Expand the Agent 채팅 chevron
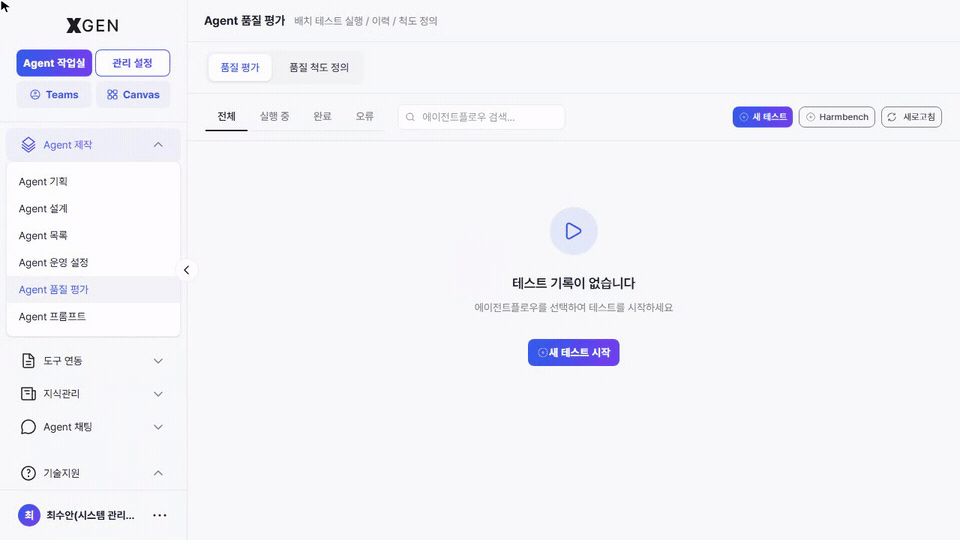Screen dimensions: 960x540 coord(158,427)
